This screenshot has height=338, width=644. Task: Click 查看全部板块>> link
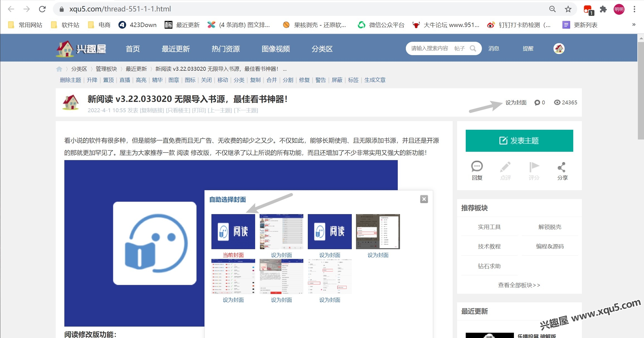tap(519, 285)
